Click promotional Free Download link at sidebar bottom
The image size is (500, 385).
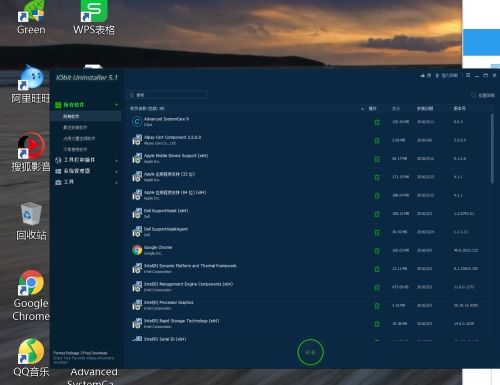[x=84, y=358]
